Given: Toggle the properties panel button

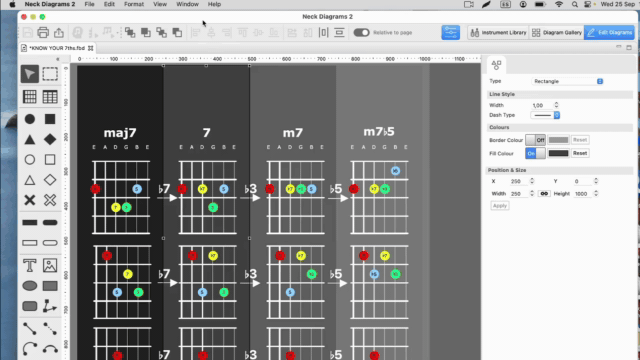Looking at the screenshot, I should [x=451, y=33].
